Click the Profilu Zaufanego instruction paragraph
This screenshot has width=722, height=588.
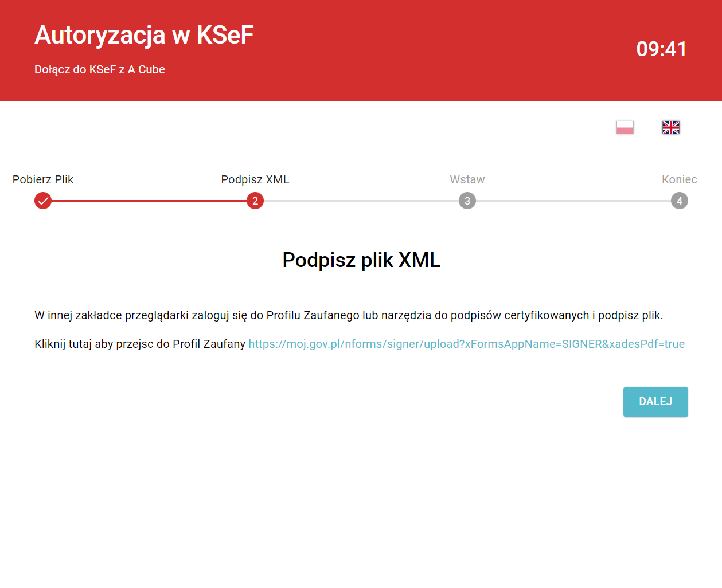click(349, 315)
